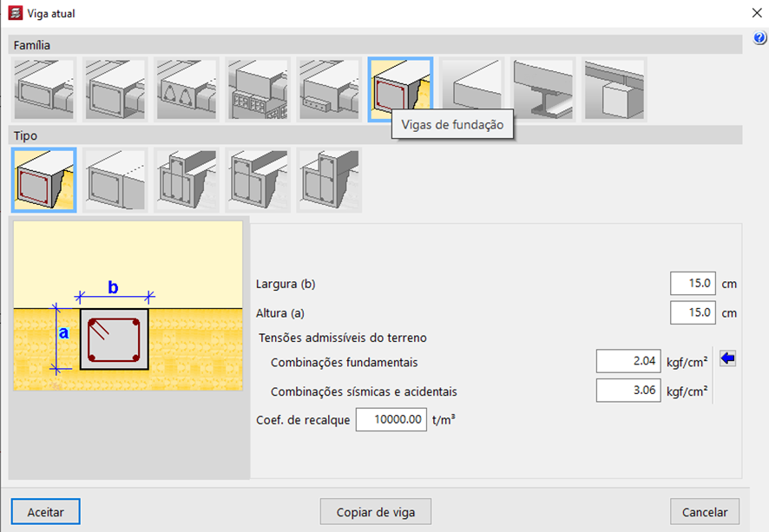Viewport: 769px width, 532px height.
Task: Edit the Largura (b) value field
Action: pos(693,284)
